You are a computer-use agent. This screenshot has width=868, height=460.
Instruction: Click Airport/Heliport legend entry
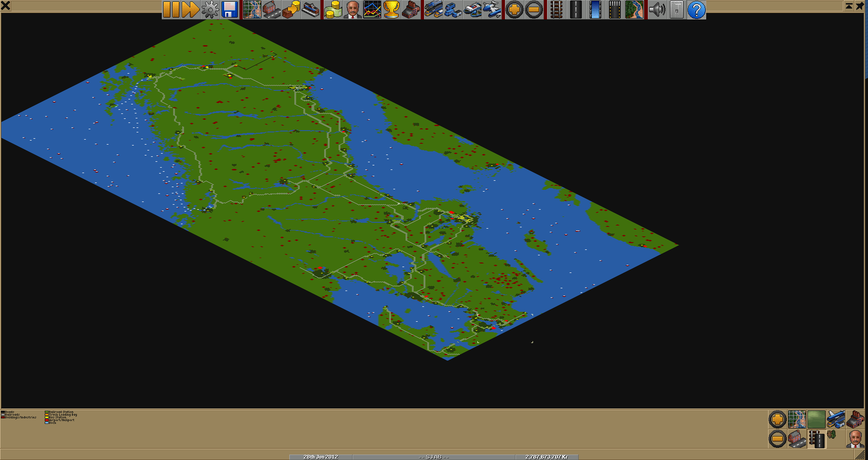(59, 420)
